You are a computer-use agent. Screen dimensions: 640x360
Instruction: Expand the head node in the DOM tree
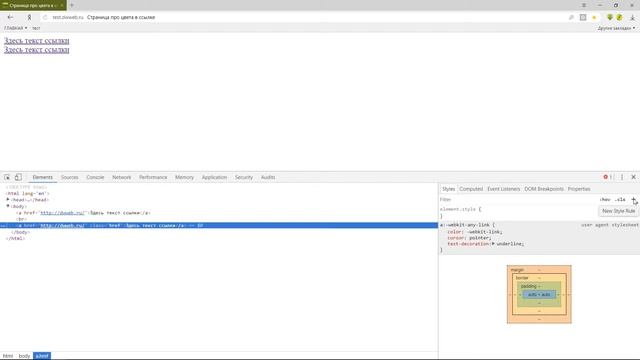click(8, 200)
